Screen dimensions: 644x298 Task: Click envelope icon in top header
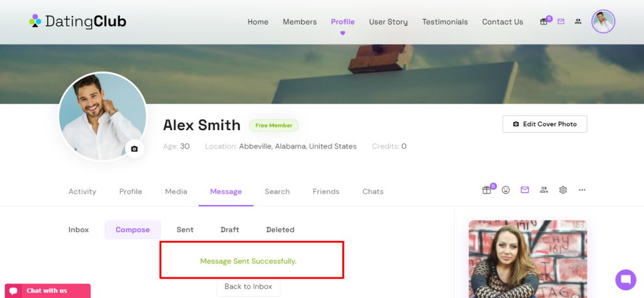(561, 21)
